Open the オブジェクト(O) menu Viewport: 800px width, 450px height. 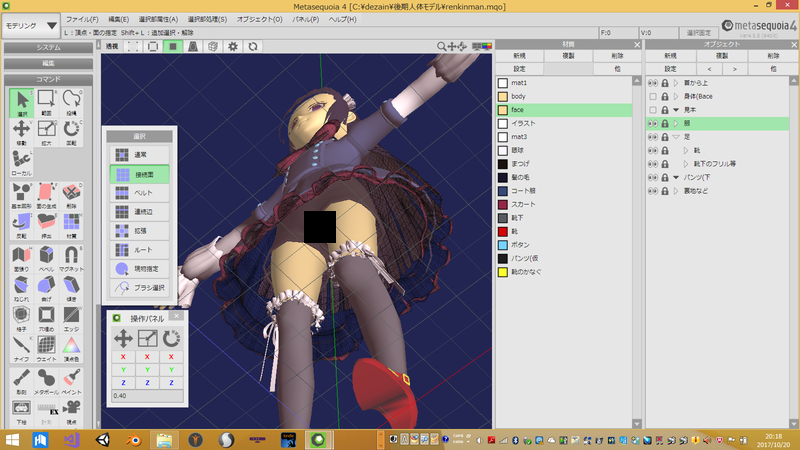pos(259,19)
